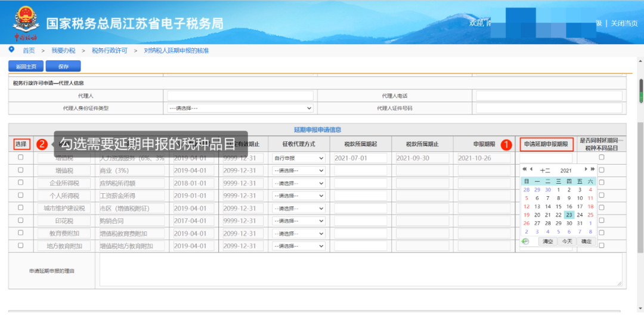Open the 代理人身份证件类型 dropdown
Image resolution: width=644 pixels, height=316 pixels.
[240, 108]
